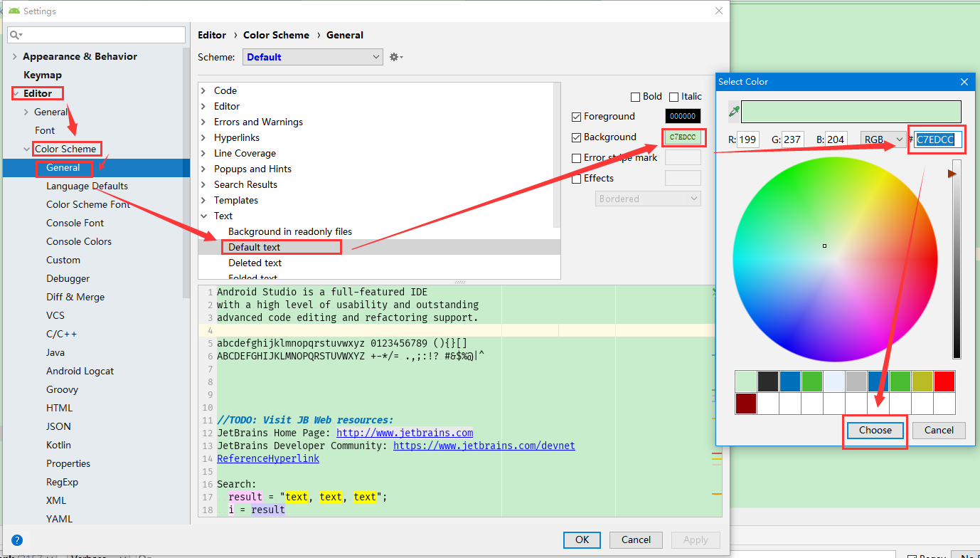Click the OK button in Settings
Viewport: 980px width, 558px height.
click(582, 539)
